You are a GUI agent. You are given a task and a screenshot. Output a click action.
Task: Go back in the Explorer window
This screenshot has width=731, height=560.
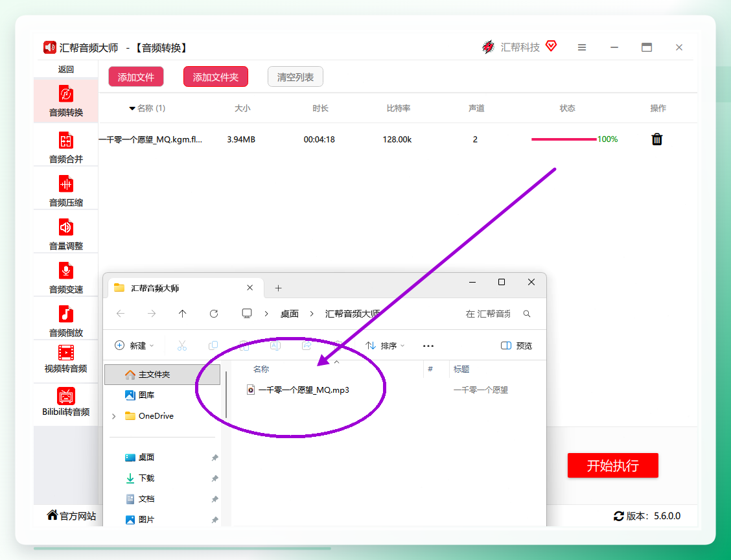pos(121,313)
